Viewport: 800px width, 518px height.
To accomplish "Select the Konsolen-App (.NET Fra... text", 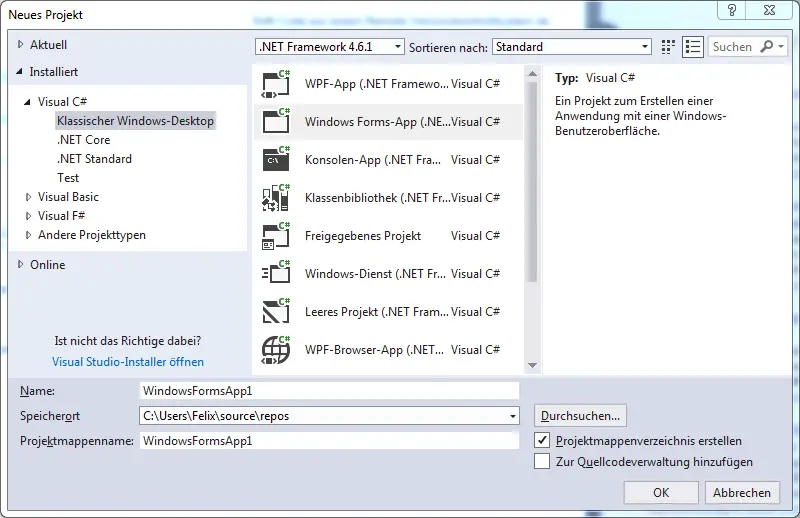I will [372, 160].
